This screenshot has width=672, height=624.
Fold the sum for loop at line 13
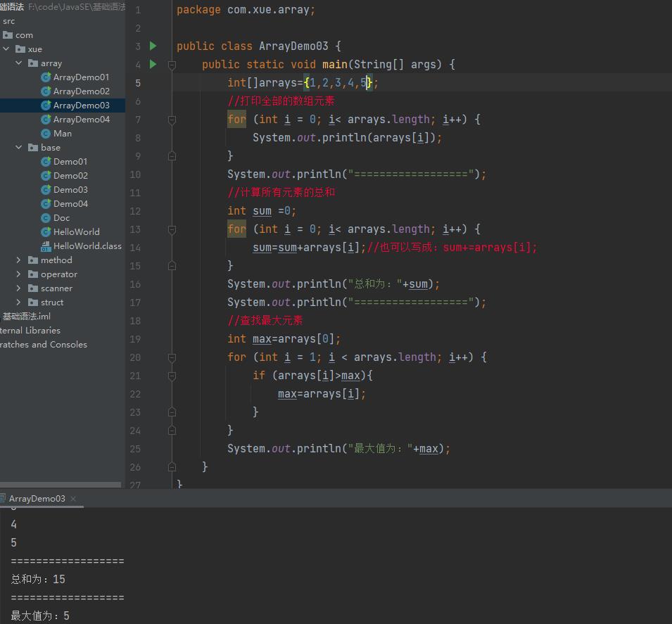pos(172,230)
